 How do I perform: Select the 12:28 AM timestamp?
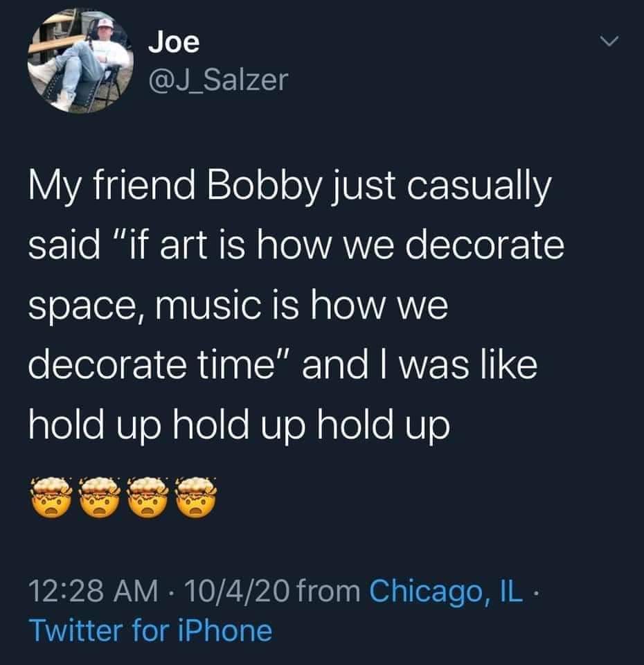[93, 591]
